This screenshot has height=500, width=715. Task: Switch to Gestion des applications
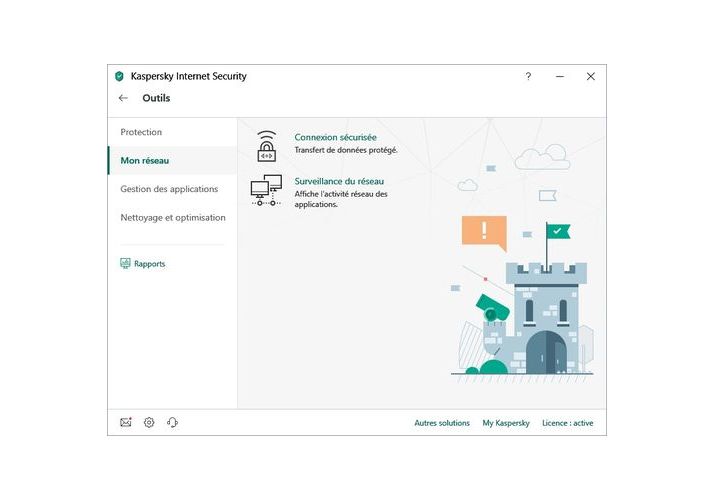click(169, 189)
